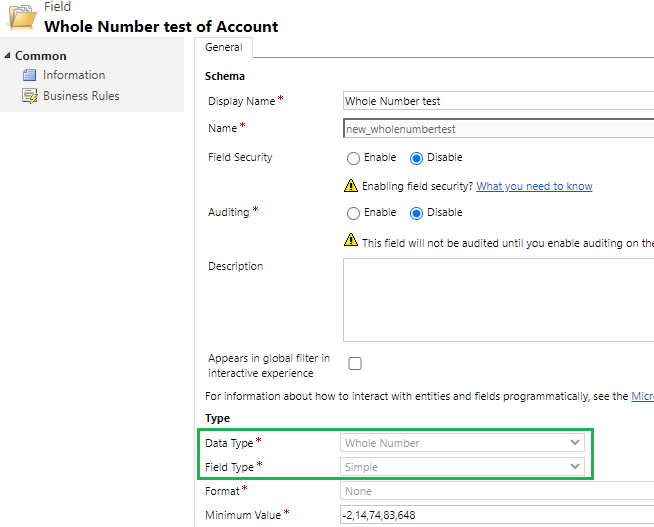Click into the Display Name text field
Image resolution: width=654 pixels, height=527 pixels.
point(498,101)
